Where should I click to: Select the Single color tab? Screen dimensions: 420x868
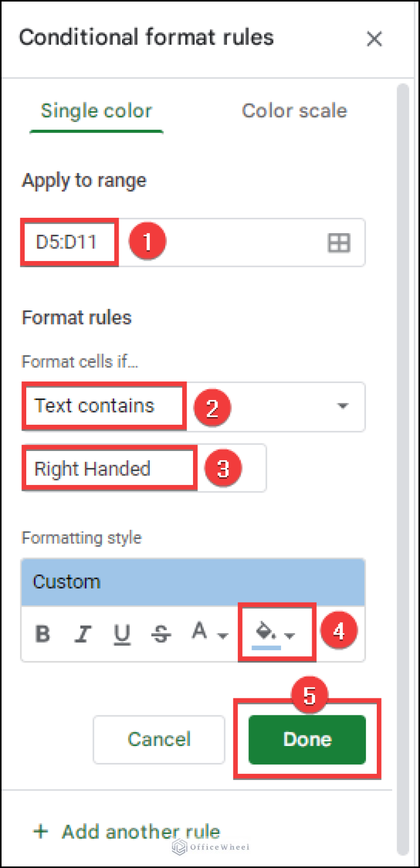96,111
